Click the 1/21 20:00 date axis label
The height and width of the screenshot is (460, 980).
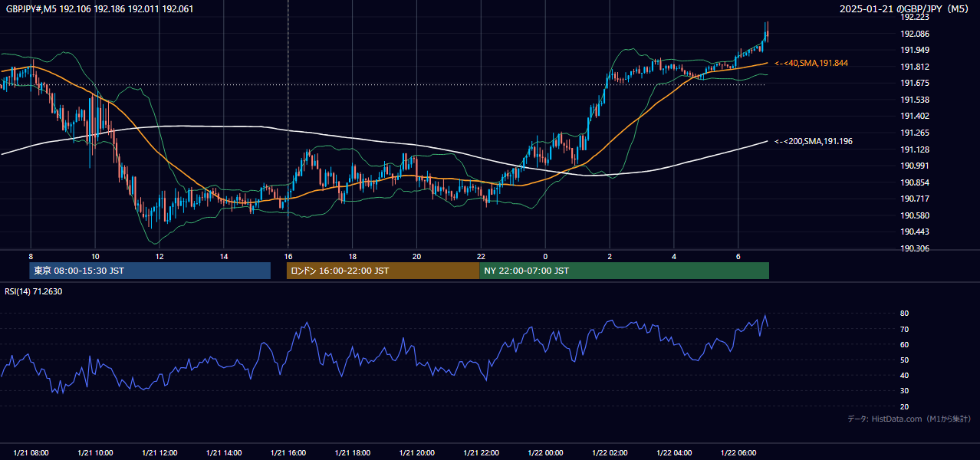point(417,453)
